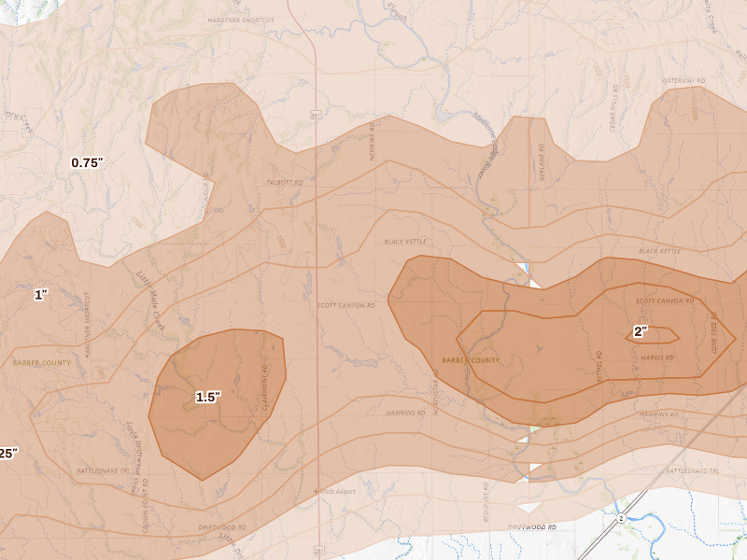
Task: Click the BARBER COUNTY label below 1"
Action: click(41, 363)
